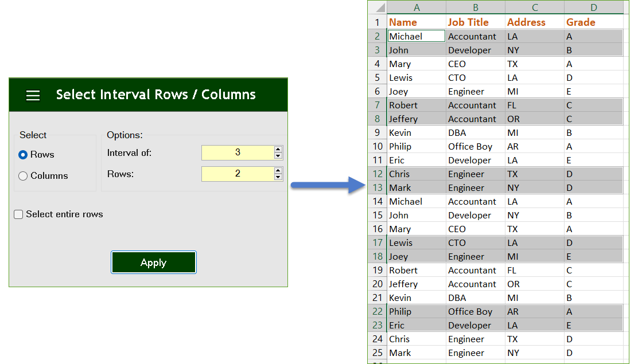Image resolution: width=638 pixels, height=364 pixels.
Task: Click the Interval of input field
Action: click(x=238, y=152)
